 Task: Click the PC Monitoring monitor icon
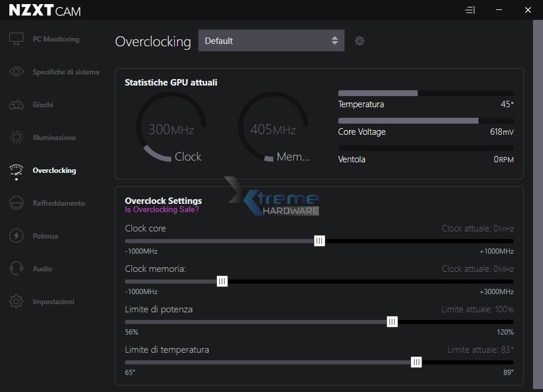16,39
